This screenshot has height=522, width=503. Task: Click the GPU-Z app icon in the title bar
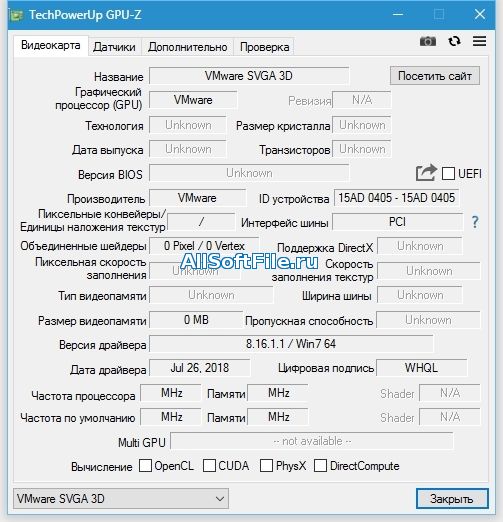click(x=17, y=15)
